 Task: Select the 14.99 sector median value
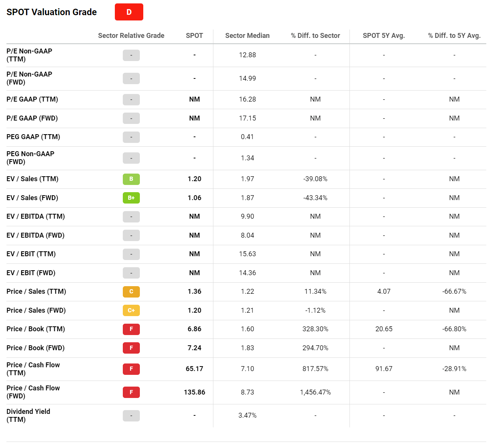247,78
